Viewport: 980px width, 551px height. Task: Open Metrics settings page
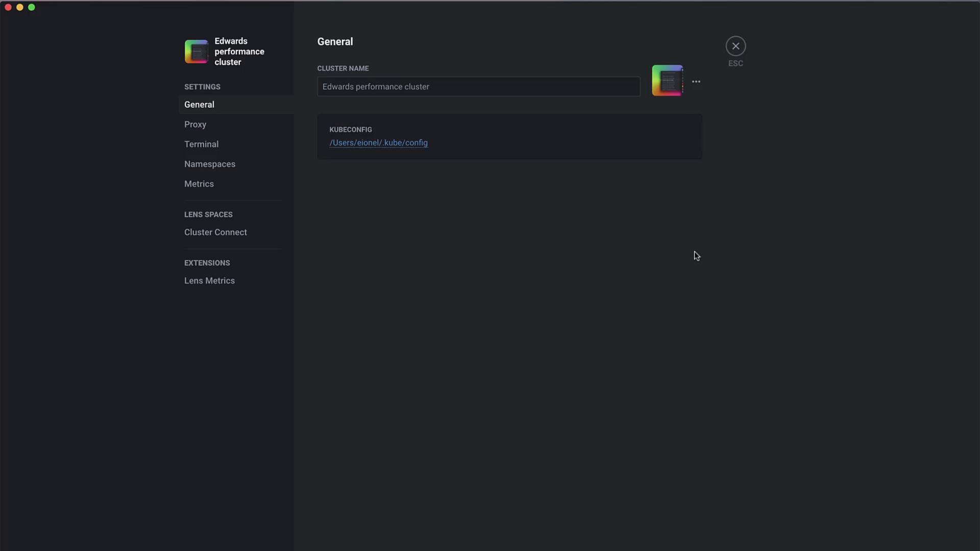pyautogui.click(x=199, y=184)
